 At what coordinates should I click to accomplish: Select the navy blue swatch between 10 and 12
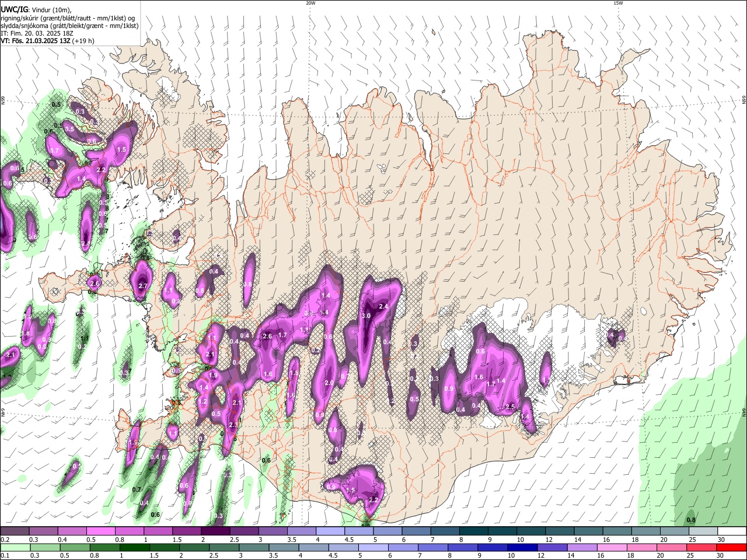click(x=522, y=547)
